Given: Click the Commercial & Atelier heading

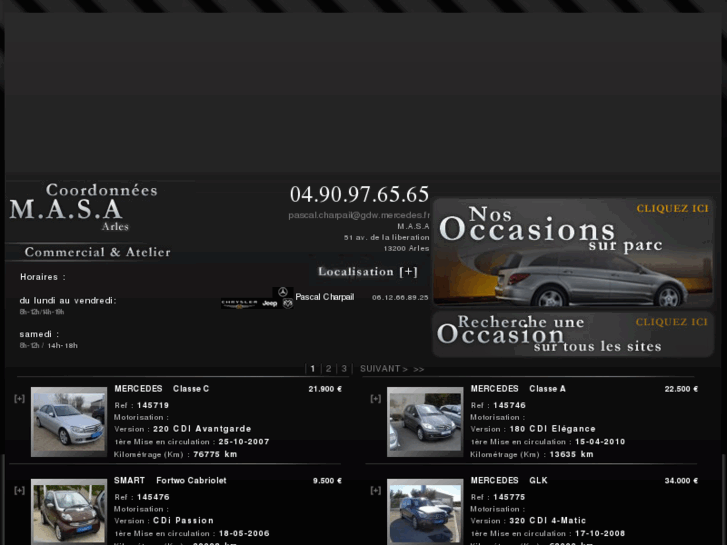Looking at the screenshot, I should tap(97, 252).
